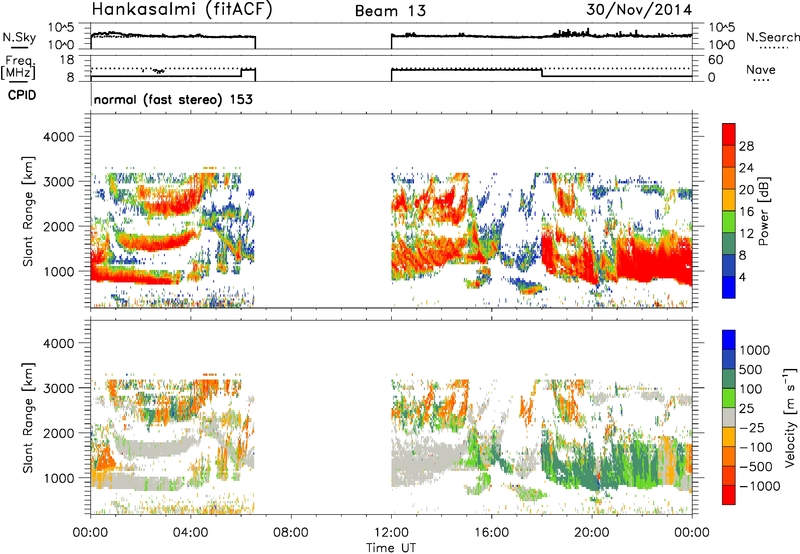Viewport: 800px width, 554px height.
Task: Click the 'Velocity [m s⁻¹]' colorbar label
Action: pos(790,417)
